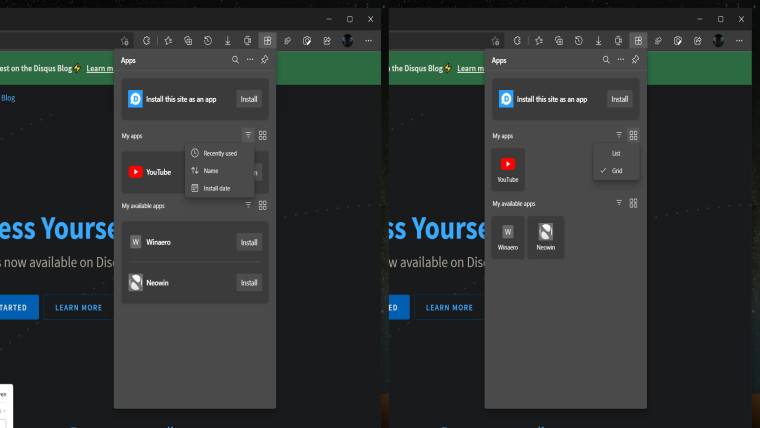
Task: Click Blog link on left page
Action: [x=8, y=98]
